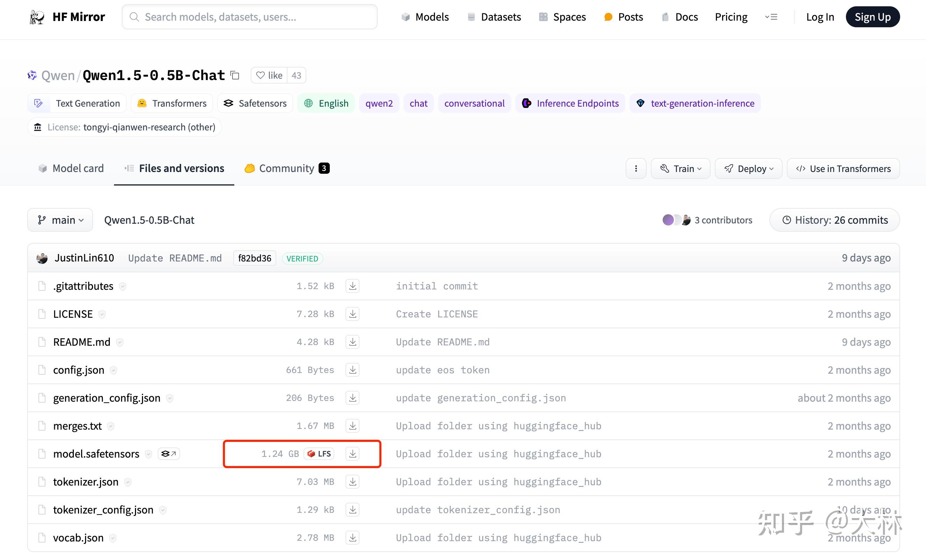Screen dimensions: 926x560
Task: Click the shield icon next to .gitattributes
Action: (122, 287)
